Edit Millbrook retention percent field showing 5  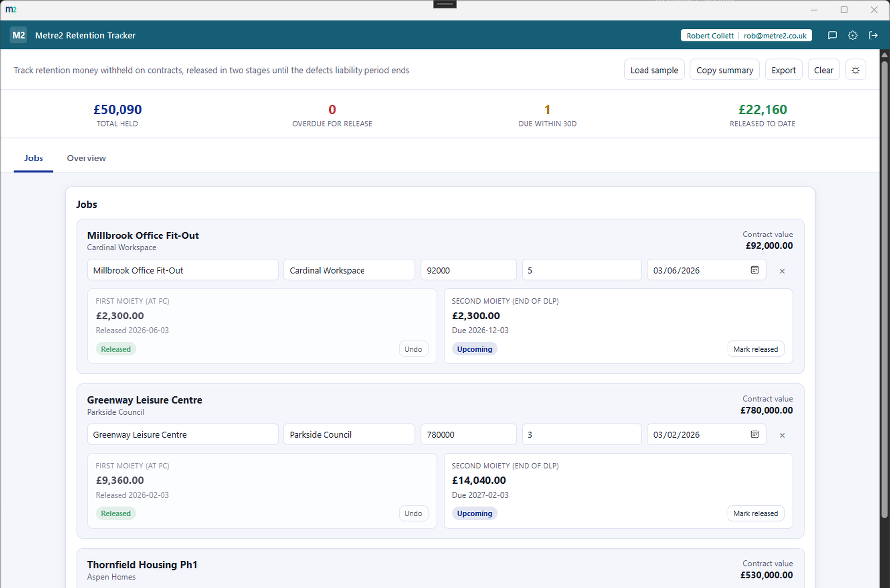(x=581, y=270)
